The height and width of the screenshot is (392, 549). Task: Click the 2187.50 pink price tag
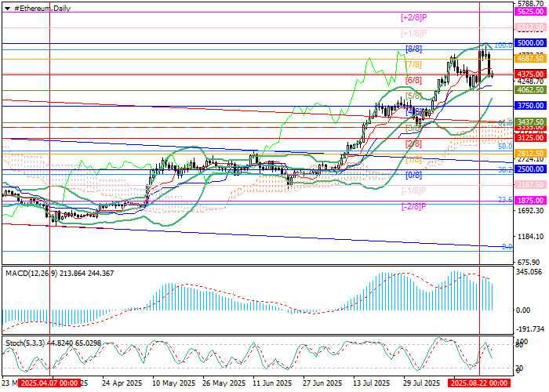[x=530, y=184]
